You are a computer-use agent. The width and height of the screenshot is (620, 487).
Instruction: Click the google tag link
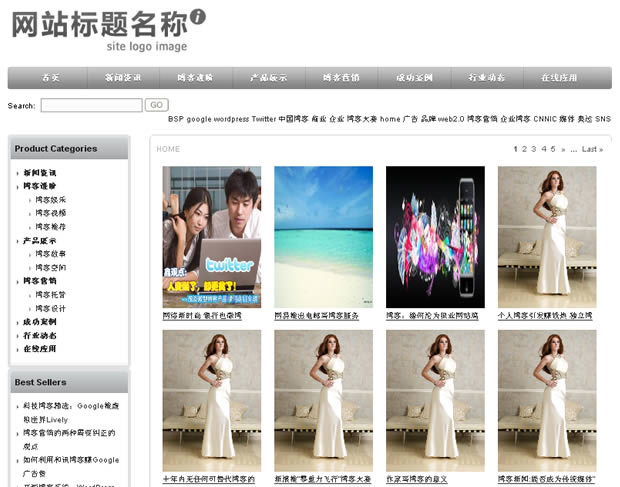click(199, 119)
